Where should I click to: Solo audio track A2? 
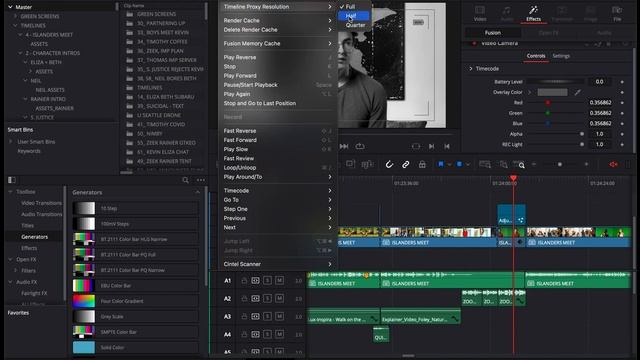[267, 298]
